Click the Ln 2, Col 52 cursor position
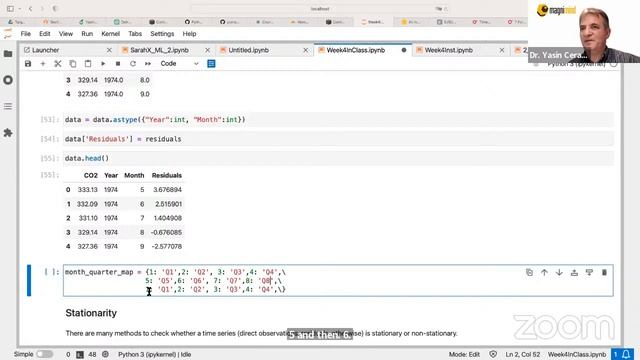Screen dimensions: 640x360 [522, 355]
